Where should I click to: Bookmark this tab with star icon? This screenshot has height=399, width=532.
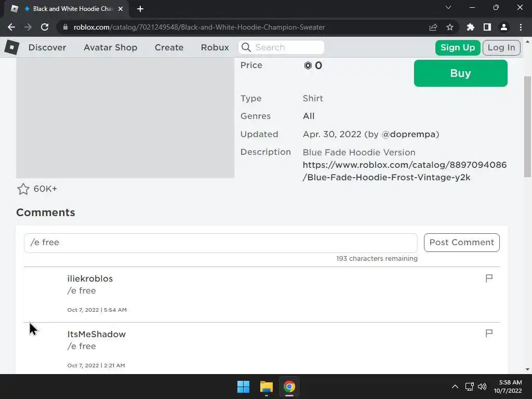(x=450, y=27)
